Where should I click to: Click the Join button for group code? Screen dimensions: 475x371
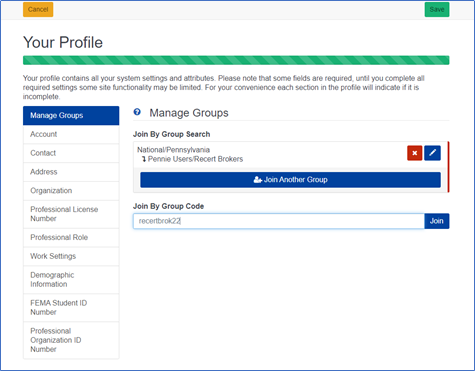coord(437,221)
